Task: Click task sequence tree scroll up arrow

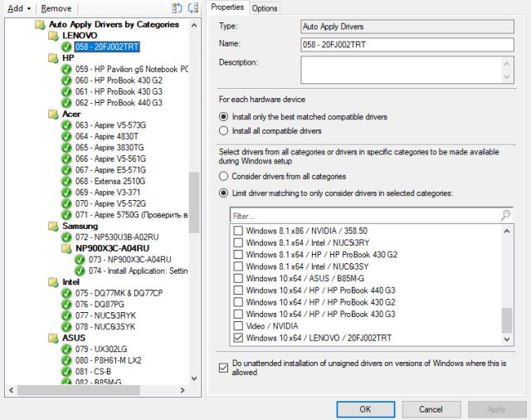Action: (x=194, y=26)
